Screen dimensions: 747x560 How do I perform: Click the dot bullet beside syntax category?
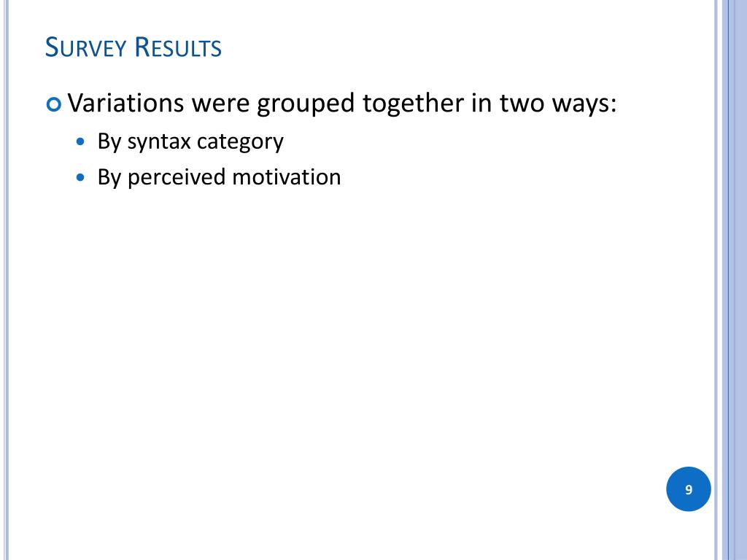[x=81, y=141]
